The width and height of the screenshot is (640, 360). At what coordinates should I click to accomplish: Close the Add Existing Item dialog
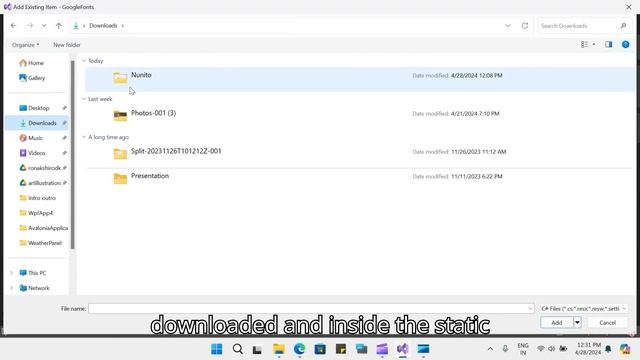629,7
